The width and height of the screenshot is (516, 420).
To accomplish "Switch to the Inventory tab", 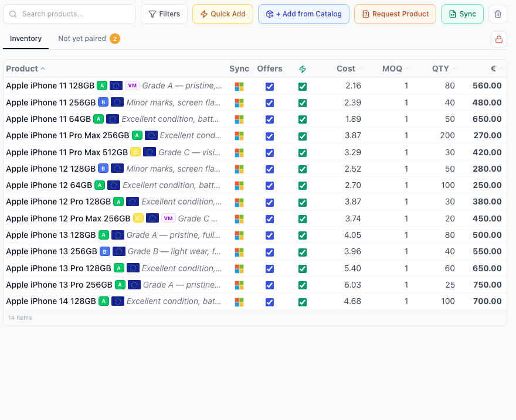I will pyautogui.click(x=26, y=39).
